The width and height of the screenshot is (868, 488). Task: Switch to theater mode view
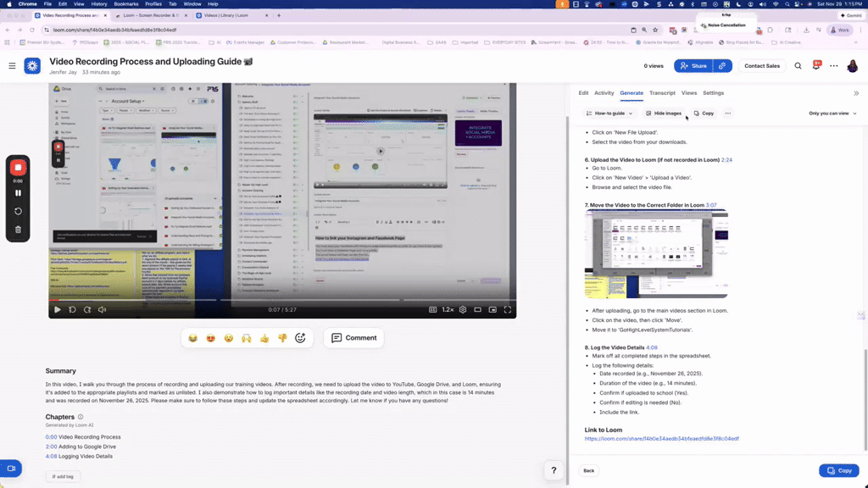pos(478,310)
